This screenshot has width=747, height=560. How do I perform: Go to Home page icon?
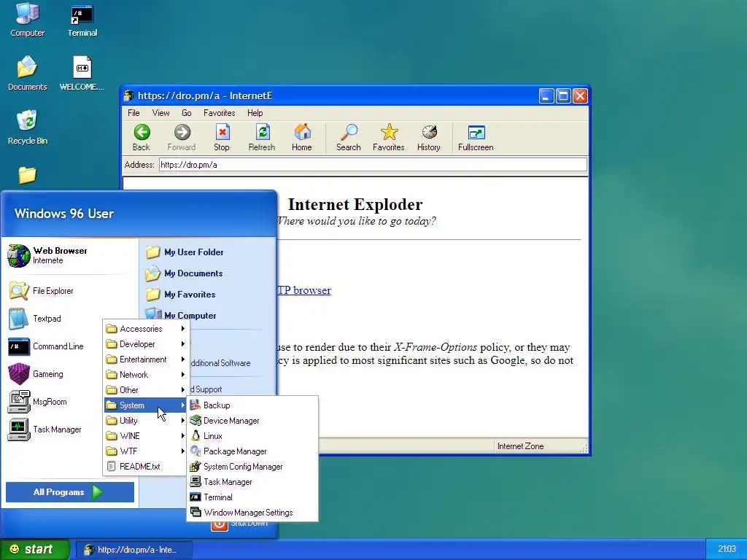(302, 138)
